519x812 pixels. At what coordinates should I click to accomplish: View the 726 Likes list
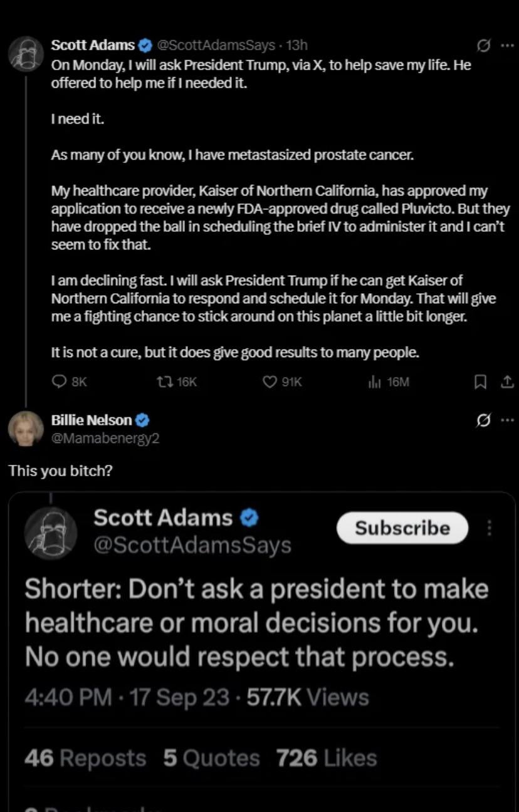[327, 758]
